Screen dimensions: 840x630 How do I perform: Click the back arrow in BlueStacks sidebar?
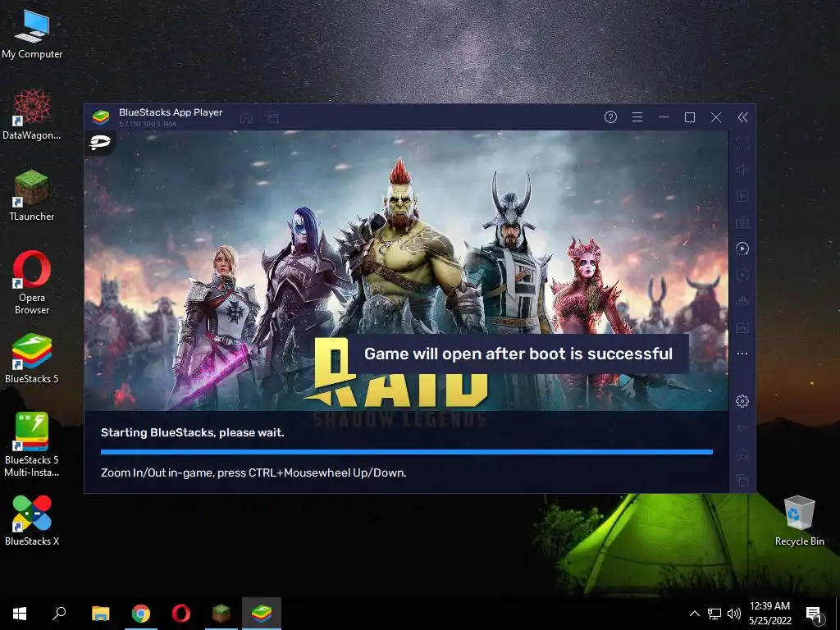click(x=742, y=427)
